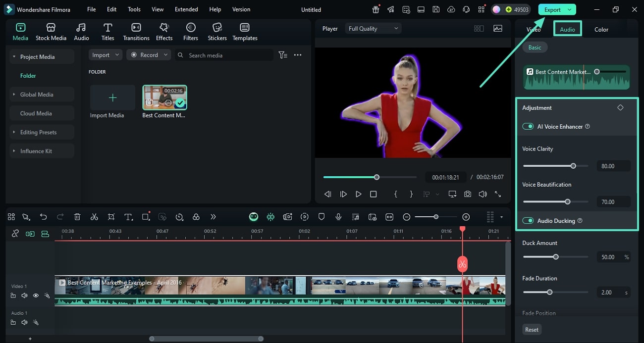The width and height of the screenshot is (644, 343).
Task: Lock the Video 1 track
Action: (x=13, y=295)
